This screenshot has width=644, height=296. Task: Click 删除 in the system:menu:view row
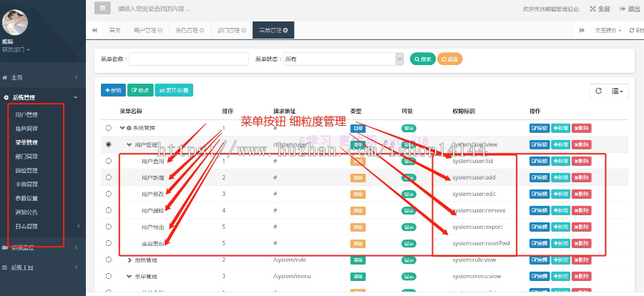tap(582, 276)
